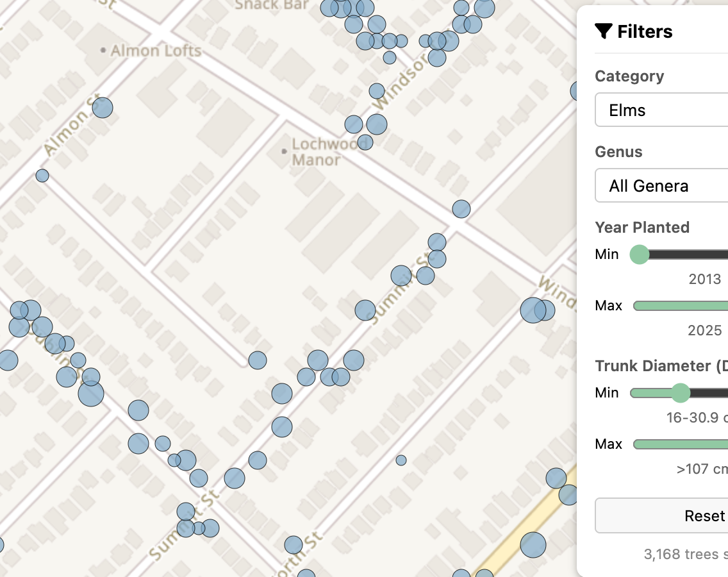Click the funnel icon next to Filters
Image resolution: width=728 pixels, height=577 pixels.
(603, 30)
